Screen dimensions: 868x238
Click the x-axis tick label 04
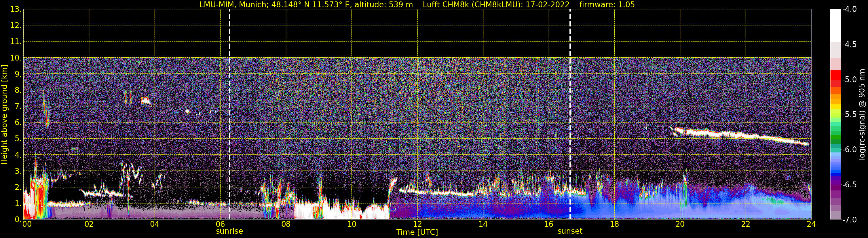click(x=155, y=224)
